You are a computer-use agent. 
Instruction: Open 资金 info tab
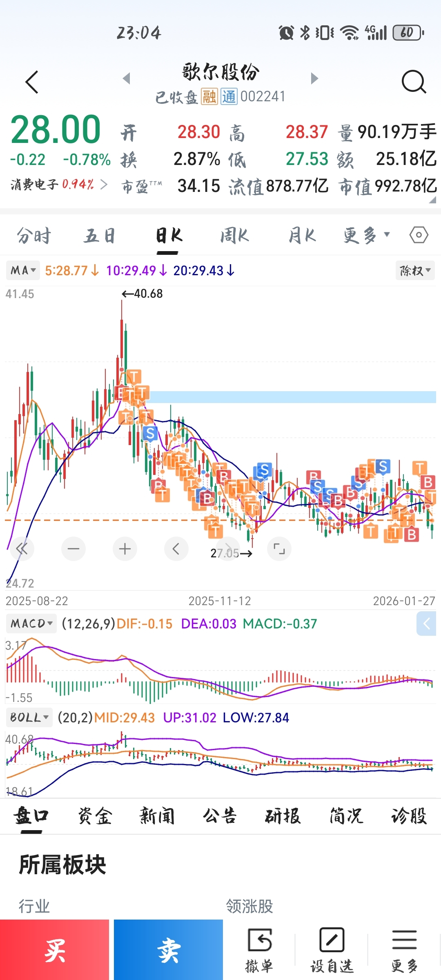(95, 816)
